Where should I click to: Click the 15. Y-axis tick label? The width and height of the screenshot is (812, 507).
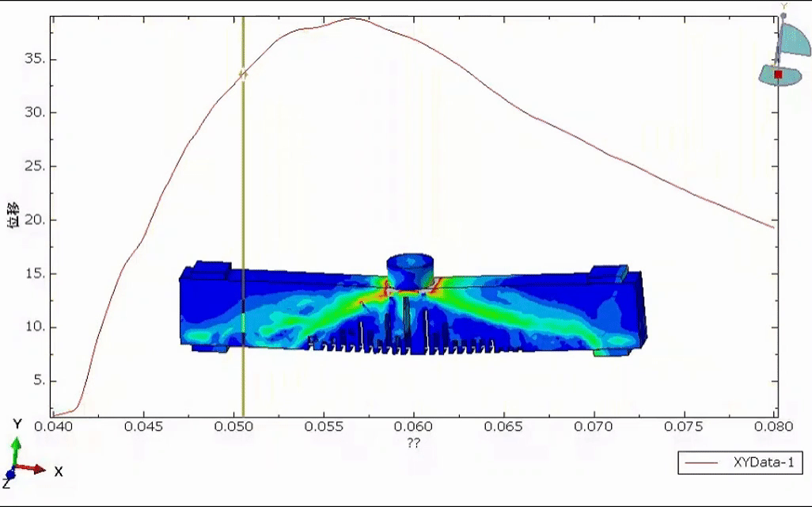click(x=35, y=274)
